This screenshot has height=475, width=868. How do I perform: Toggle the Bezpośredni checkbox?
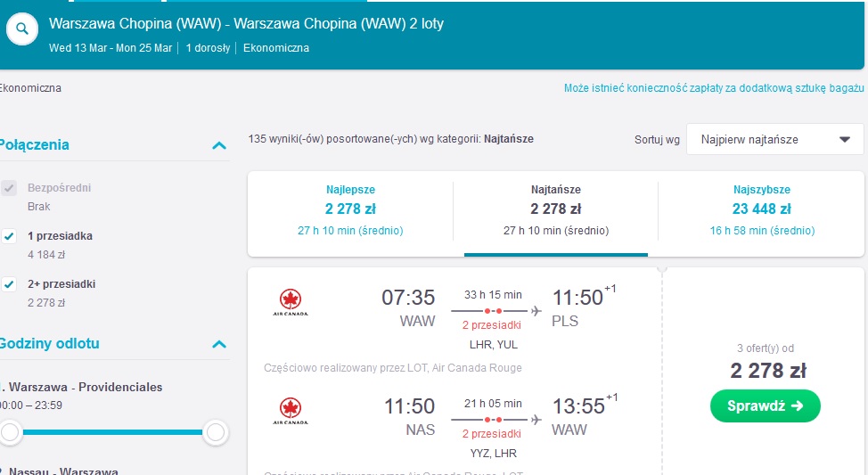[9, 188]
